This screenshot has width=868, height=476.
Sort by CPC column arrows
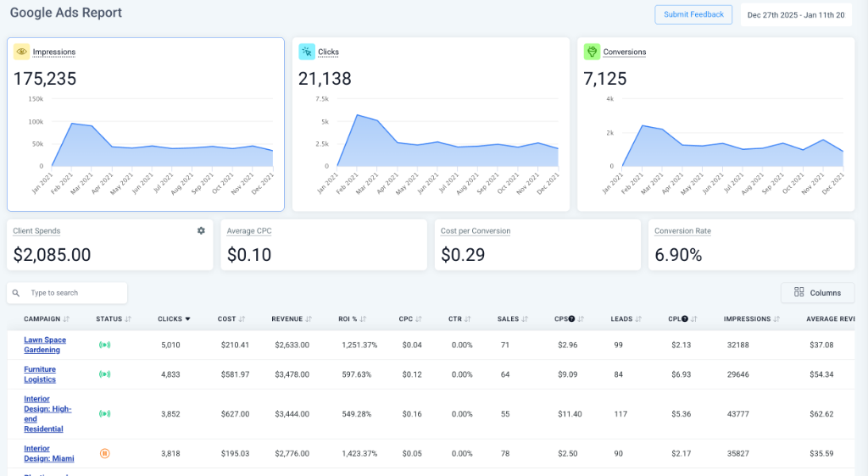pyautogui.click(x=419, y=319)
